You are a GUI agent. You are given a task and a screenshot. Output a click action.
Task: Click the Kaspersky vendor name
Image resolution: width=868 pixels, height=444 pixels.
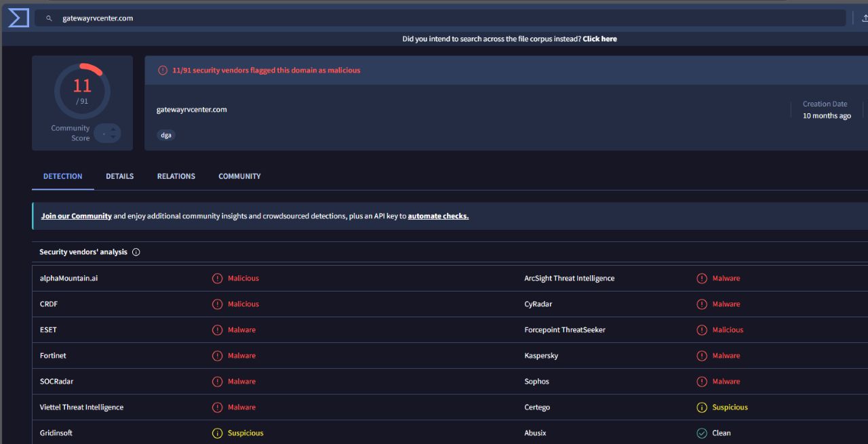coord(541,356)
